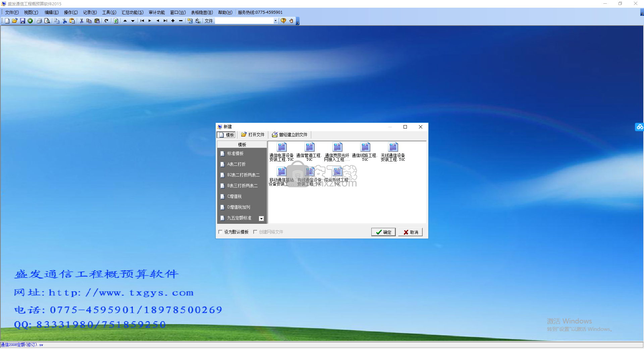Open the 记录(R) menu

pos(90,12)
